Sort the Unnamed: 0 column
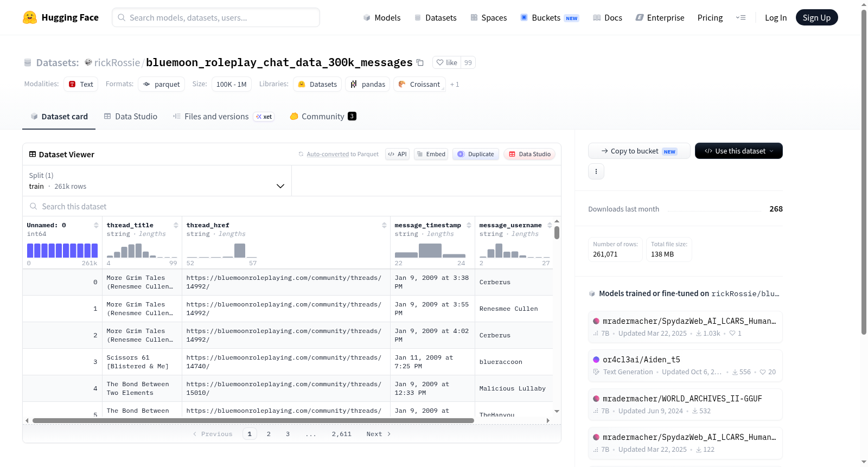 coord(96,225)
